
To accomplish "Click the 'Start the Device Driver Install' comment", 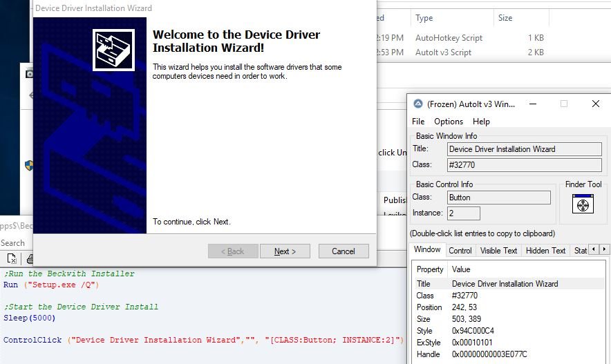I will coord(81,307).
